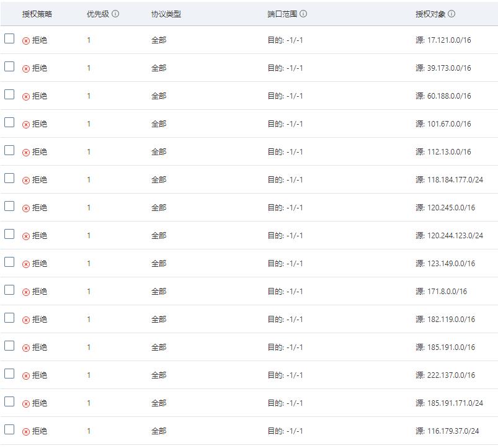Click the red deny icon in the 39.173.0.0/16 row
Screen dimensions: 498x448
(x=26, y=69)
